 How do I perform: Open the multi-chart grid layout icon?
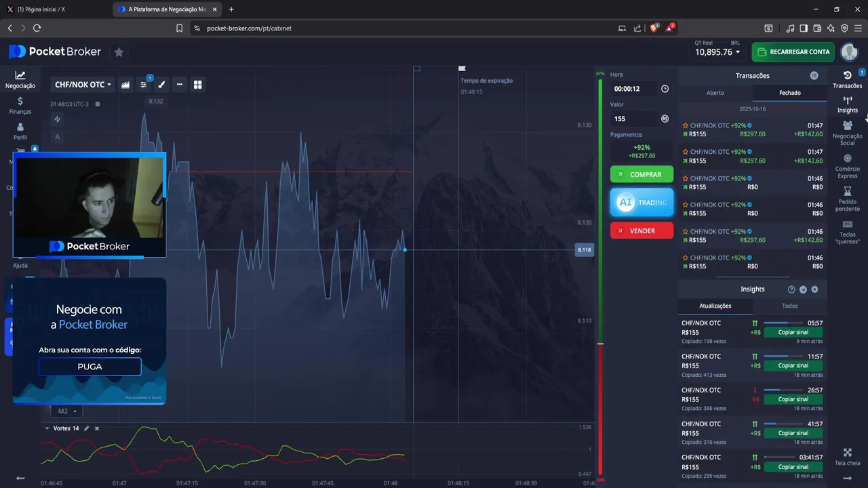click(x=198, y=85)
